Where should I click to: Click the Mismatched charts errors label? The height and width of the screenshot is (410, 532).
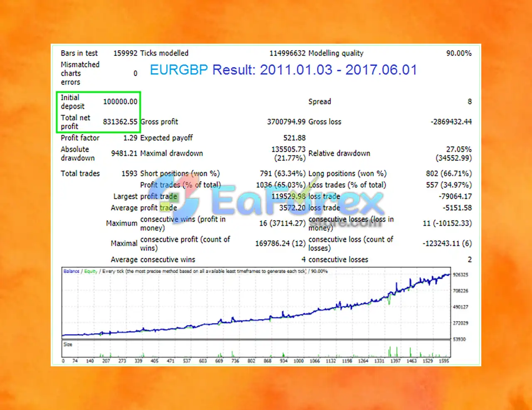coord(80,73)
